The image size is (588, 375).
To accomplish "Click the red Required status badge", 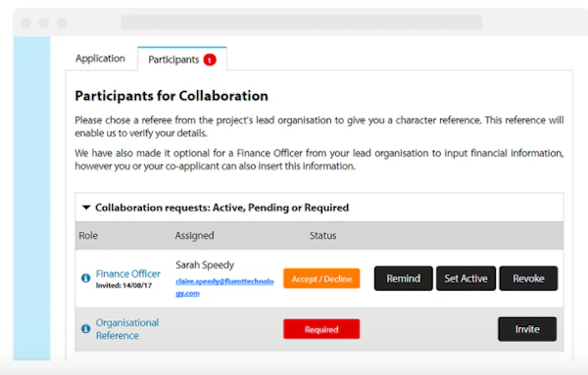I will point(321,329).
